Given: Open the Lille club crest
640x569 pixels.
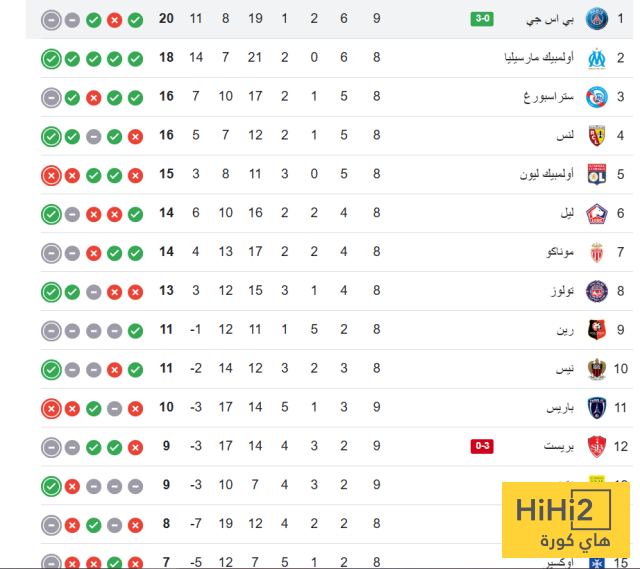Looking at the screenshot, I should pyautogui.click(x=597, y=213).
